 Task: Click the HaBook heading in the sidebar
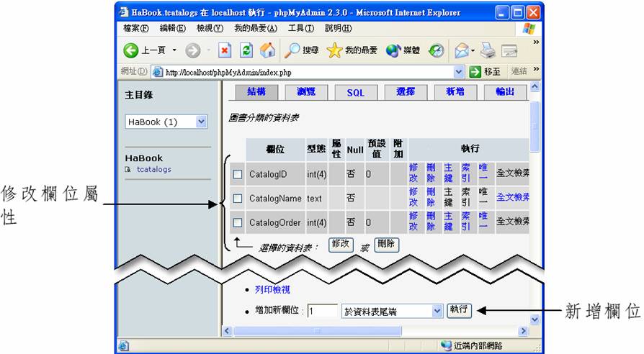point(144,158)
